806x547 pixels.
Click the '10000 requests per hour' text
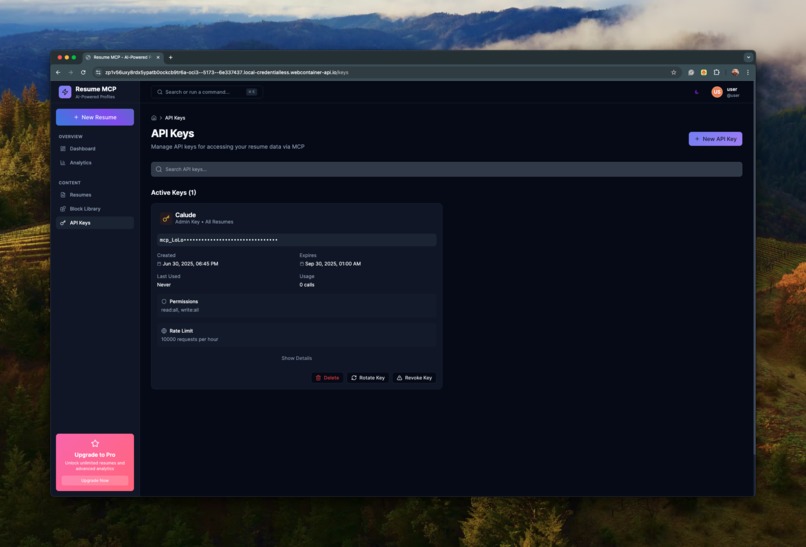(190, 339)
